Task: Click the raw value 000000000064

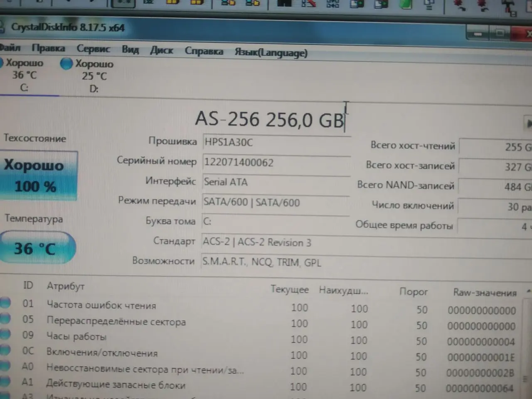Action: coord(480,389)
